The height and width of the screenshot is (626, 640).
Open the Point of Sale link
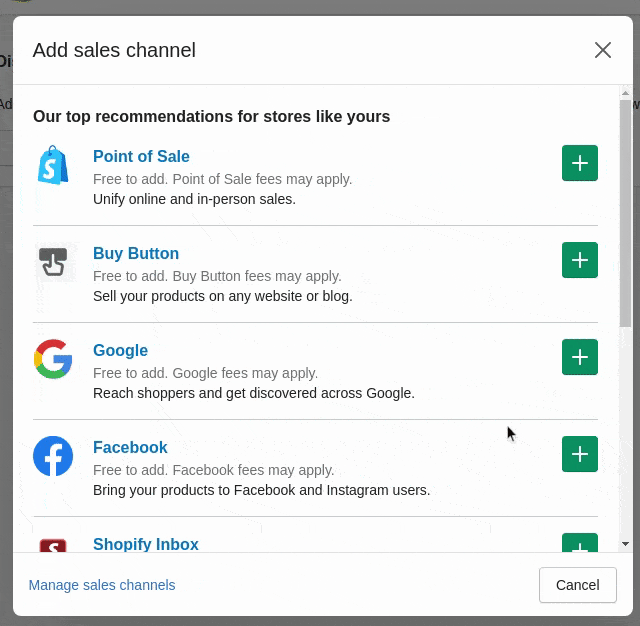point(141,156)
